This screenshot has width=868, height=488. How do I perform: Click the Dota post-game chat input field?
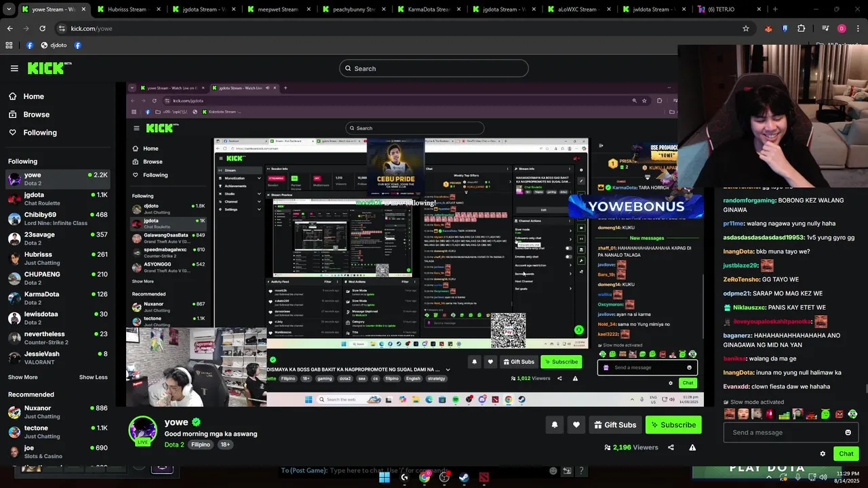(x=414, y=470)
